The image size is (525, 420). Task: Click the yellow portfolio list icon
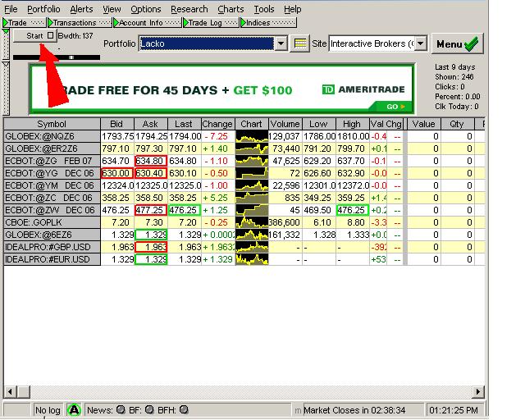coord(300,43)
